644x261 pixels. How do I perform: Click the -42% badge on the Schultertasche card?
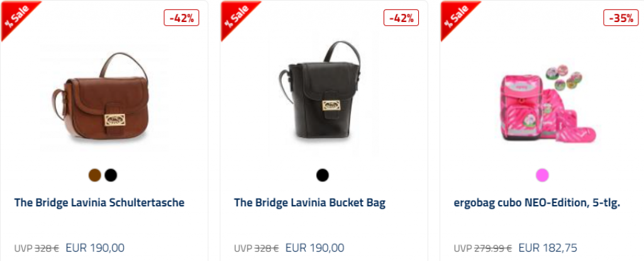[x=182, y=18]
